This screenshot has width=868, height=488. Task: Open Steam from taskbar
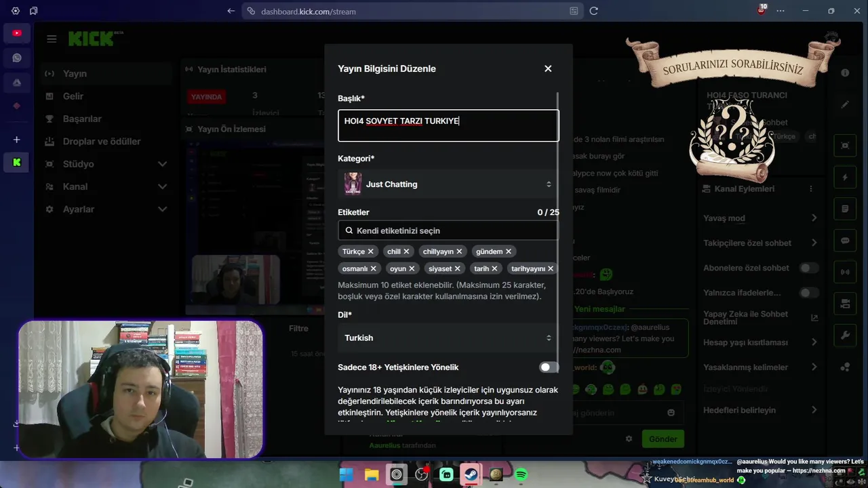(470, 474)
